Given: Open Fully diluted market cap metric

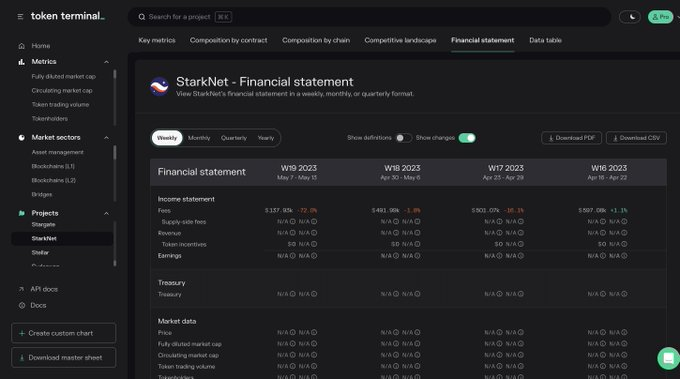Looking at the screenshot, I should [63, 76].
